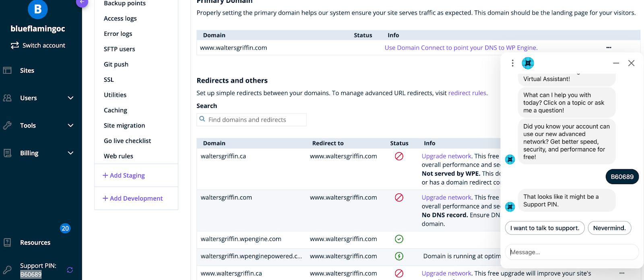The width and height of the screenshot is (644, 280).
Task: Click waltersgriffin.wpenginepowered.c... domain cell
Action: click(251, 256)
